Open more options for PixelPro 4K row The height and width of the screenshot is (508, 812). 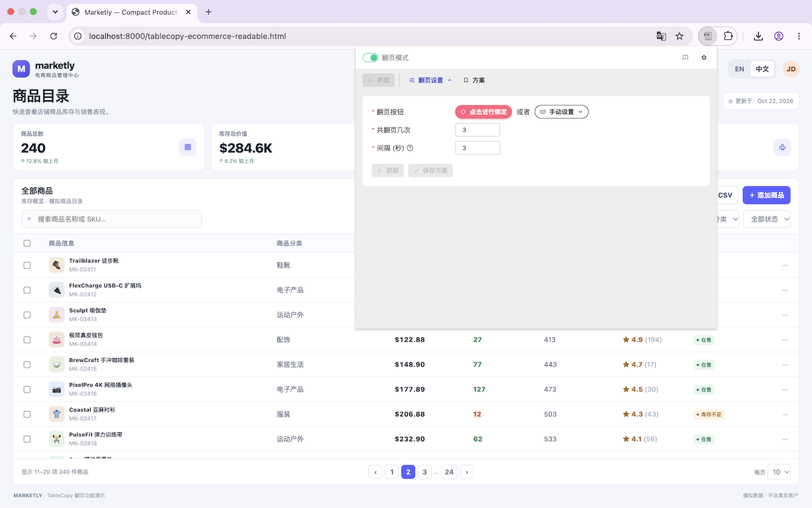coord(785,389)
